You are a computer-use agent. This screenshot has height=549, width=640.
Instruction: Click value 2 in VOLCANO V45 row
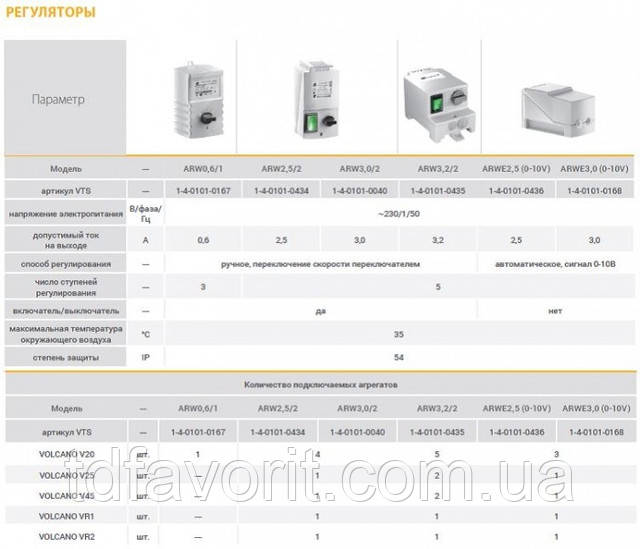click(x=437, y=496)
